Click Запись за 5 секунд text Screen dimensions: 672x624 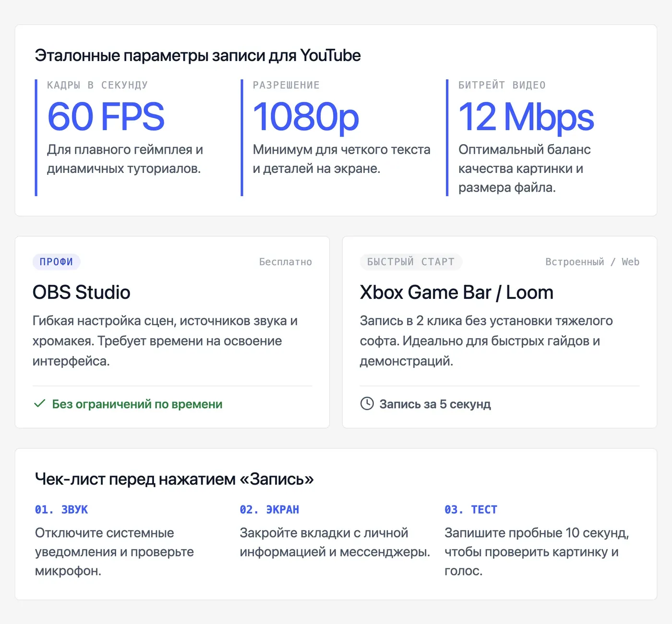(x=435, y=404)
